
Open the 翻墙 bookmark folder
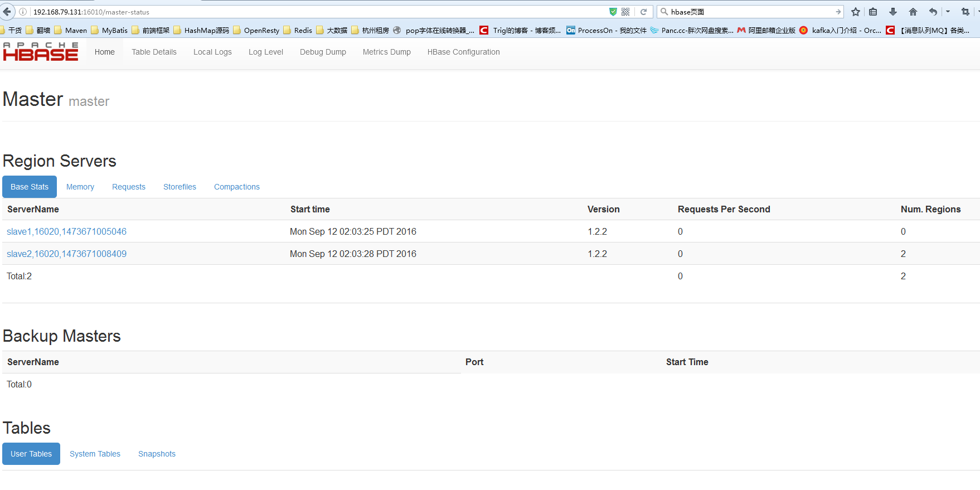point(38,30)
